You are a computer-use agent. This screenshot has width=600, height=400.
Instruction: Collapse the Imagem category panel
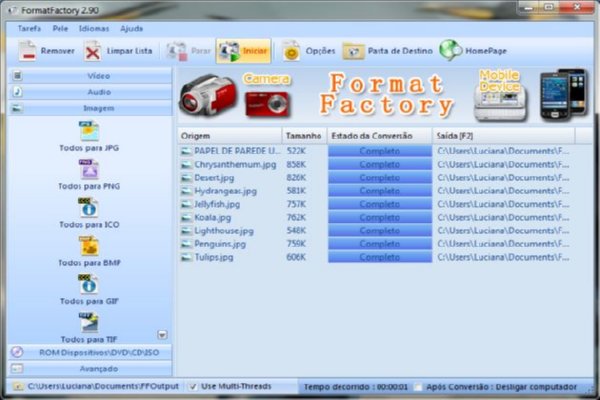point(90,108)
